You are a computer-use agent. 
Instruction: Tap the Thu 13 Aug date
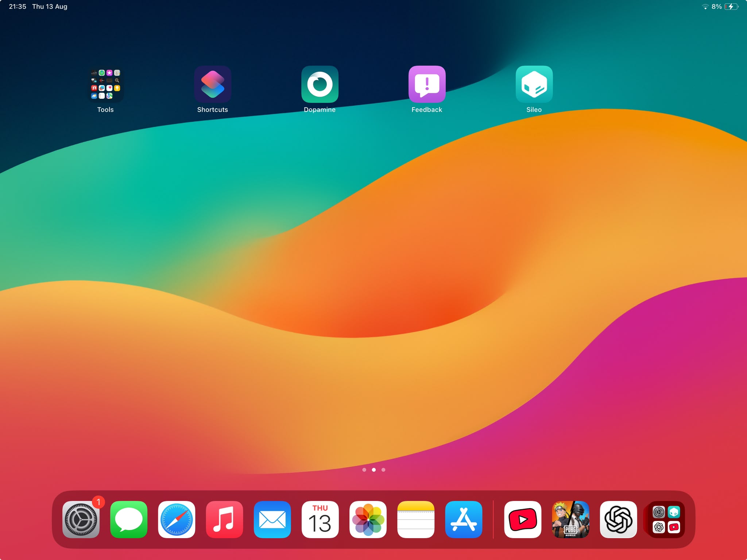click(50, 7)
